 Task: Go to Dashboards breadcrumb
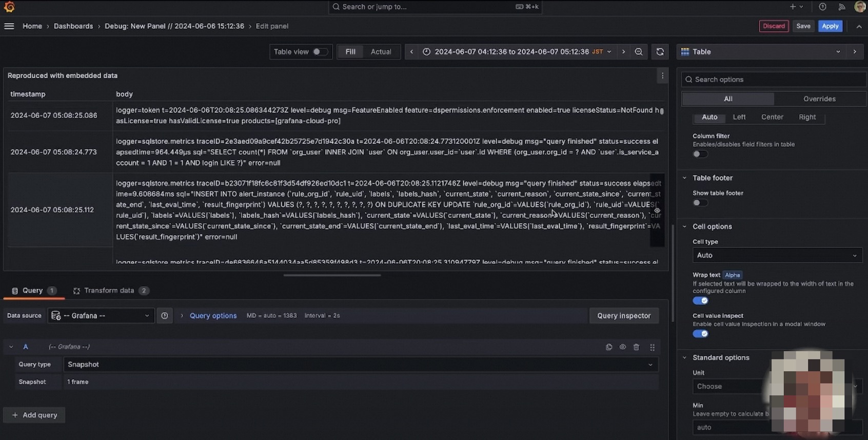click(73, 26)
